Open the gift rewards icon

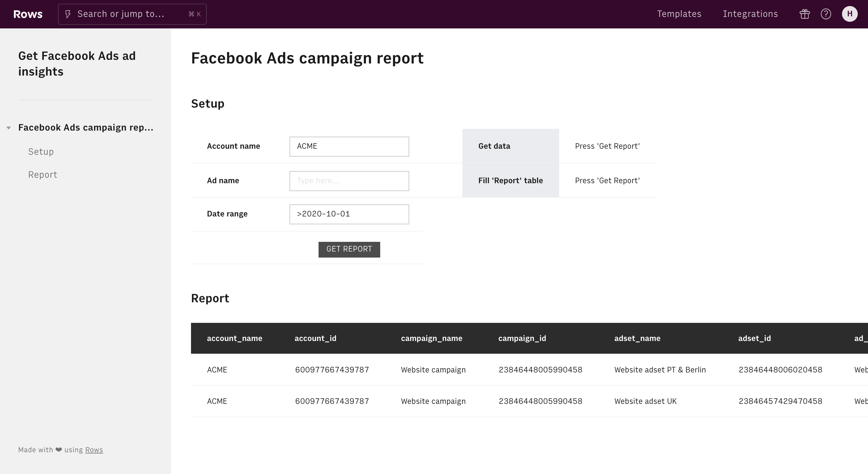[805, 14]
